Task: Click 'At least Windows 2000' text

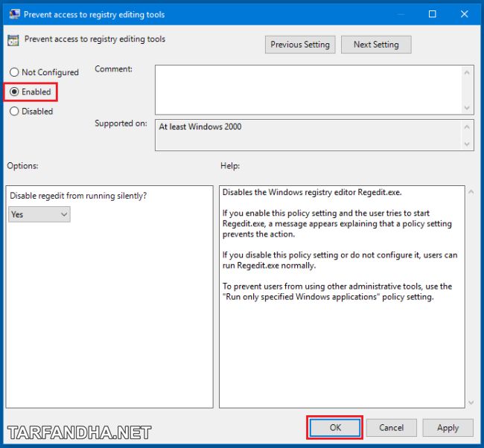Action: pyautogui.click(x=200, y=127)
